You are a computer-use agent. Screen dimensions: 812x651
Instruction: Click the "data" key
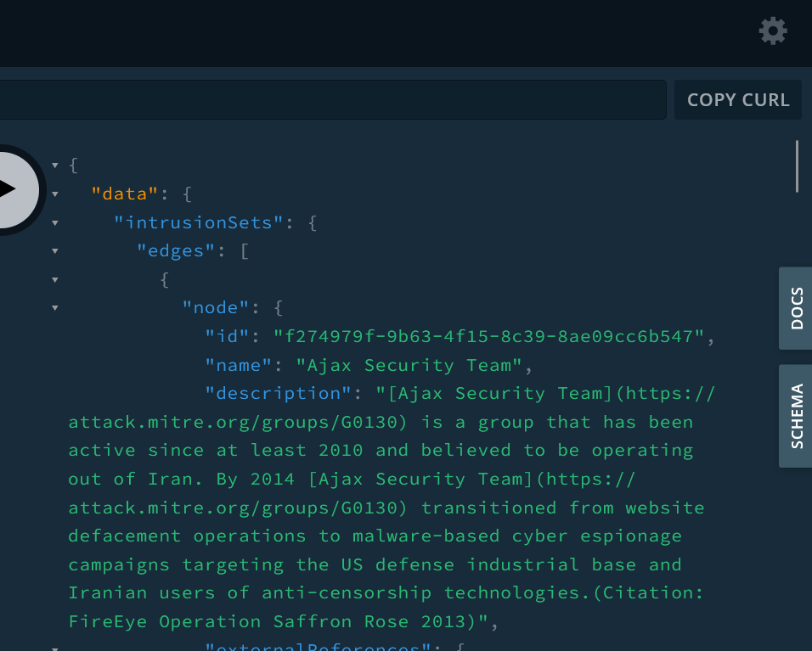[125, 194]
